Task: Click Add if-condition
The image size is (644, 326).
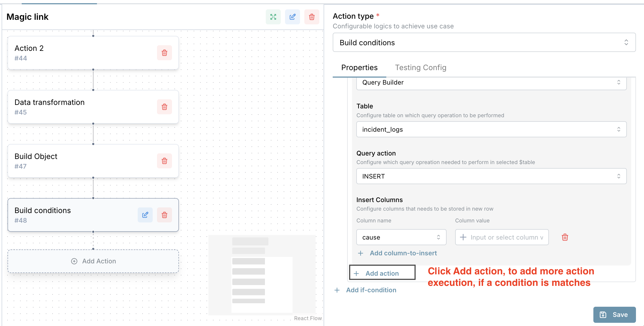Action: pos(371,290)
